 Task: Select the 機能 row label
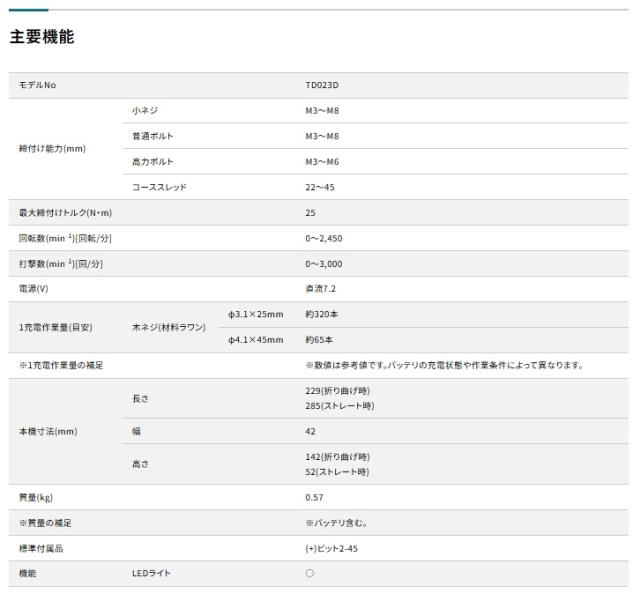coord(27,574)
